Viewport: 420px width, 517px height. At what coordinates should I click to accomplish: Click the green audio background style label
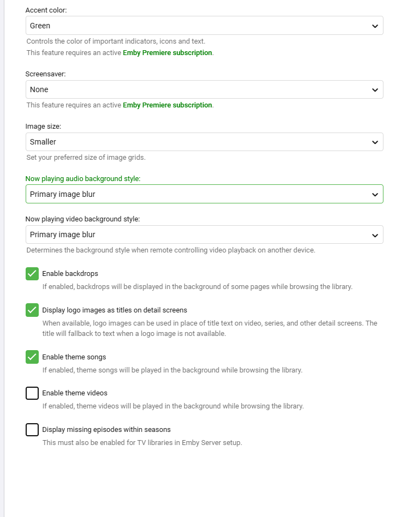83,178
